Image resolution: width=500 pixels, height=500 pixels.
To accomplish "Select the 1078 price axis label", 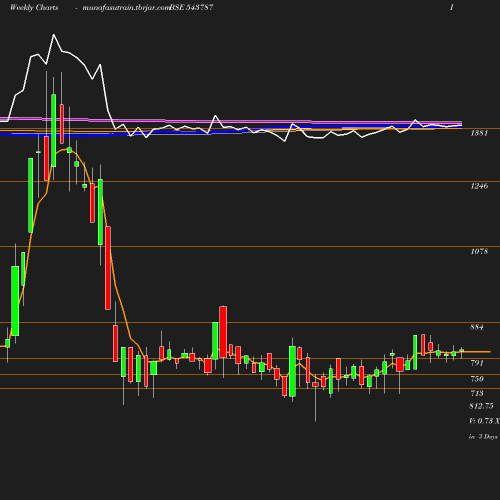I will [x=479, y=251].
